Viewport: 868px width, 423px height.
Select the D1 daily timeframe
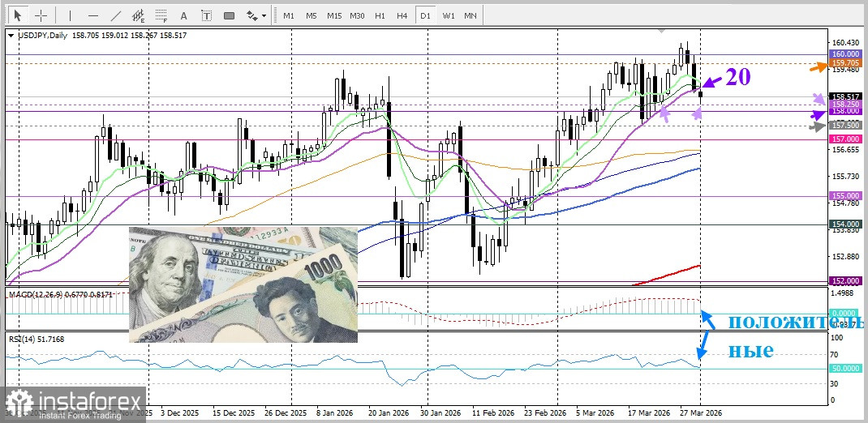pos(425,15)
